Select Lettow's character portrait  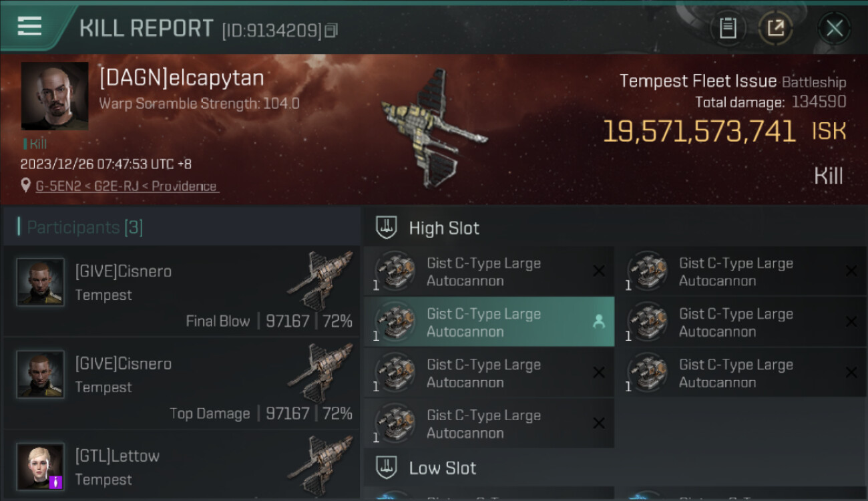(40, 466)
